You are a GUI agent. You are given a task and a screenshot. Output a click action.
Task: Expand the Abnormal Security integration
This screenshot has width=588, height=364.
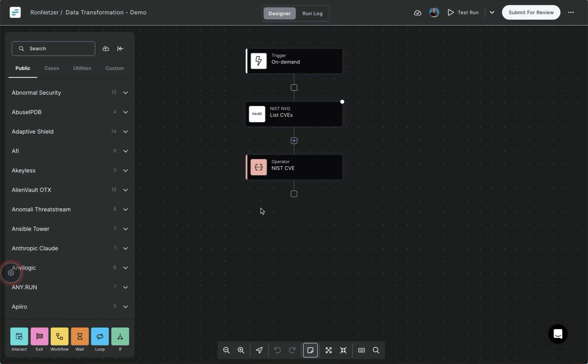coord(125,93)
